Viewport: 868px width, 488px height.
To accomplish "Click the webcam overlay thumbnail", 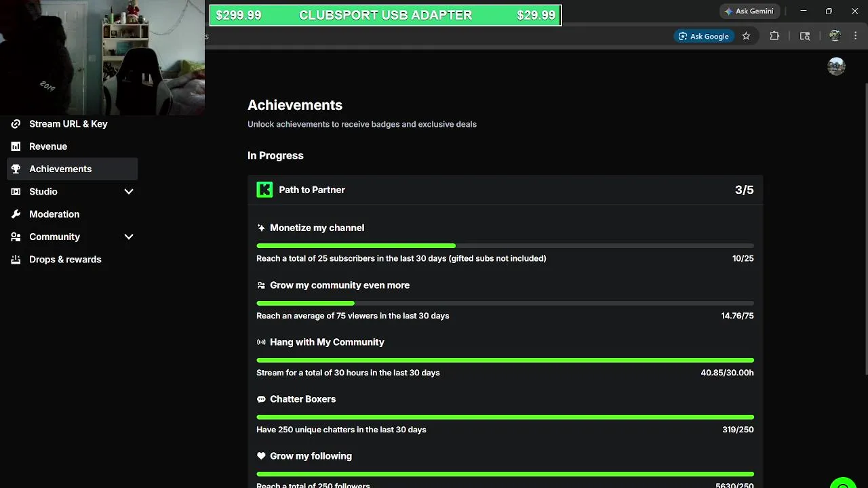I will pos(102,58).
